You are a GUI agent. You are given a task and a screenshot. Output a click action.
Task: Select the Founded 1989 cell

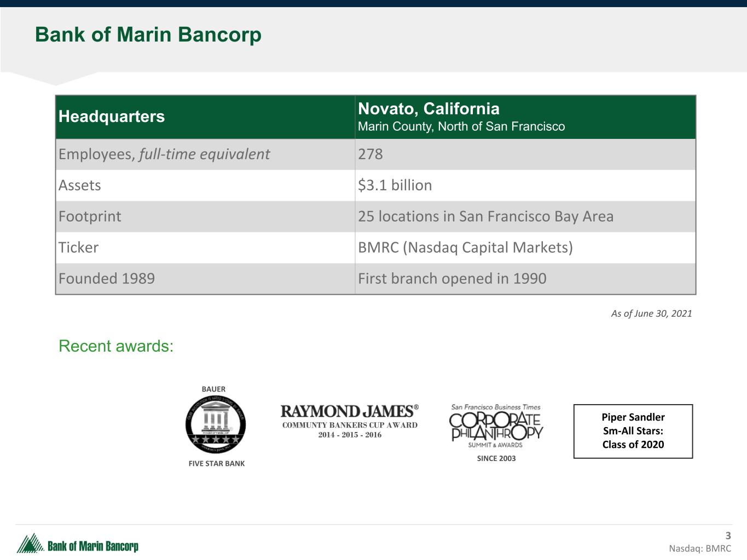107,279
